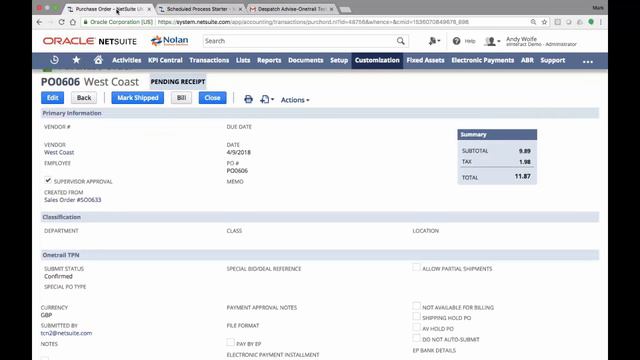
Task: Click the browser home icon
Action: pos(73,22)
